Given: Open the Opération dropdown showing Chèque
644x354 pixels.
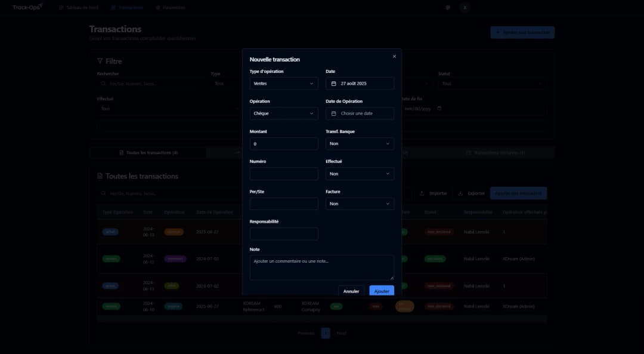Looking at the screenshot, I should pyautogui.click(x=284, y=113).
